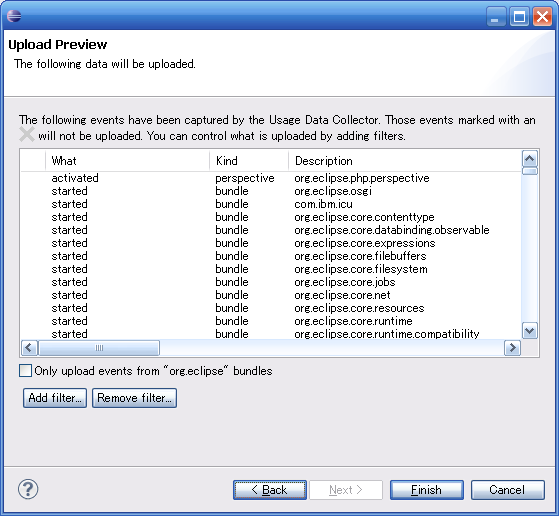This screenshot has width=559, height=516.
Task: Click the Eclipse icon in title bar
Action: (14, 16)
